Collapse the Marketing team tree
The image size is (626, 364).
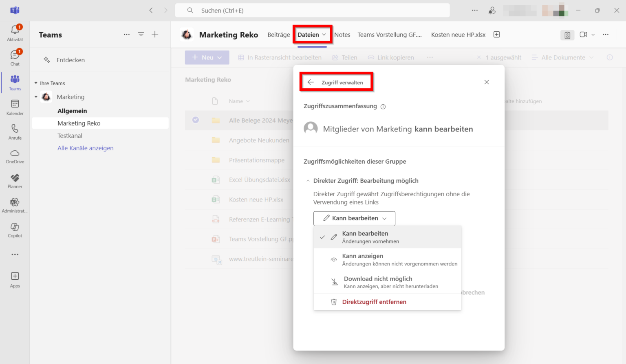tap(36, 96)
